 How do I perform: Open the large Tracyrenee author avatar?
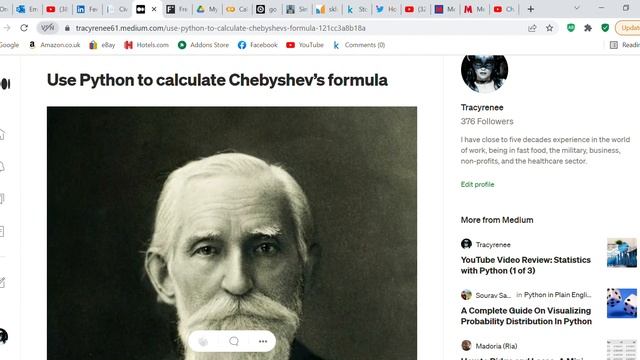coord(484,72)
